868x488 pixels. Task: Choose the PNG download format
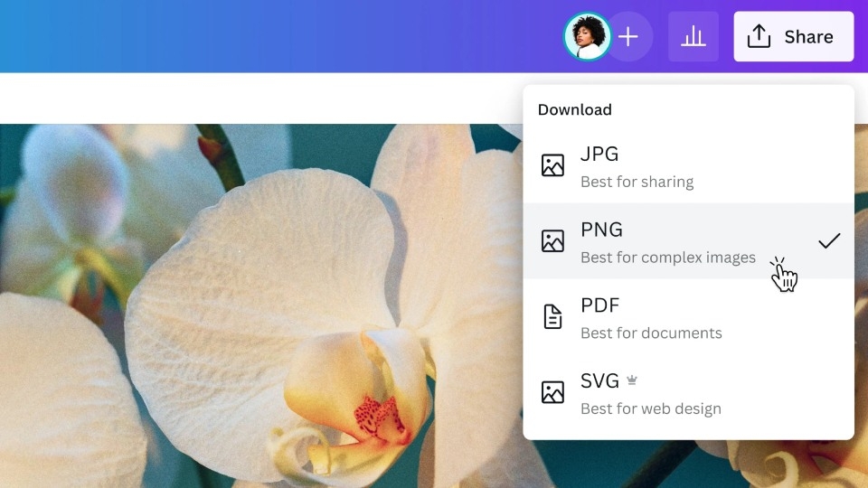pos(689,240)
